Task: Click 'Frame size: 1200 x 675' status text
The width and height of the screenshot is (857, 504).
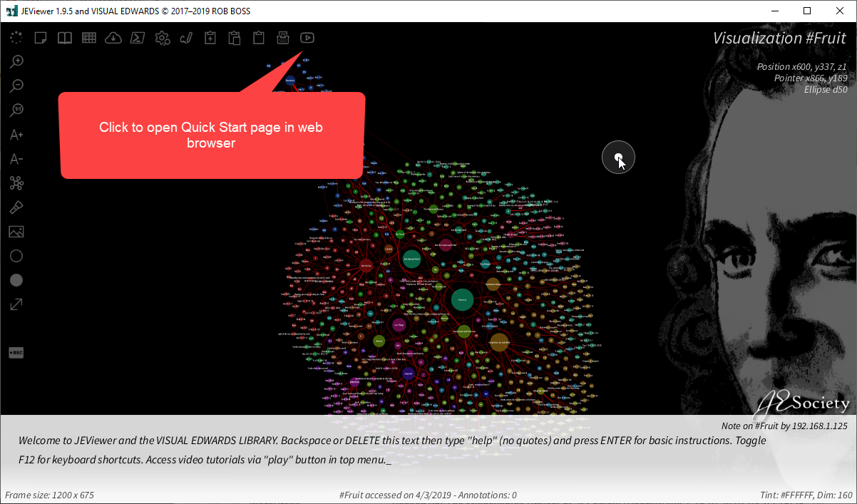Action: [x=49, y=495]
